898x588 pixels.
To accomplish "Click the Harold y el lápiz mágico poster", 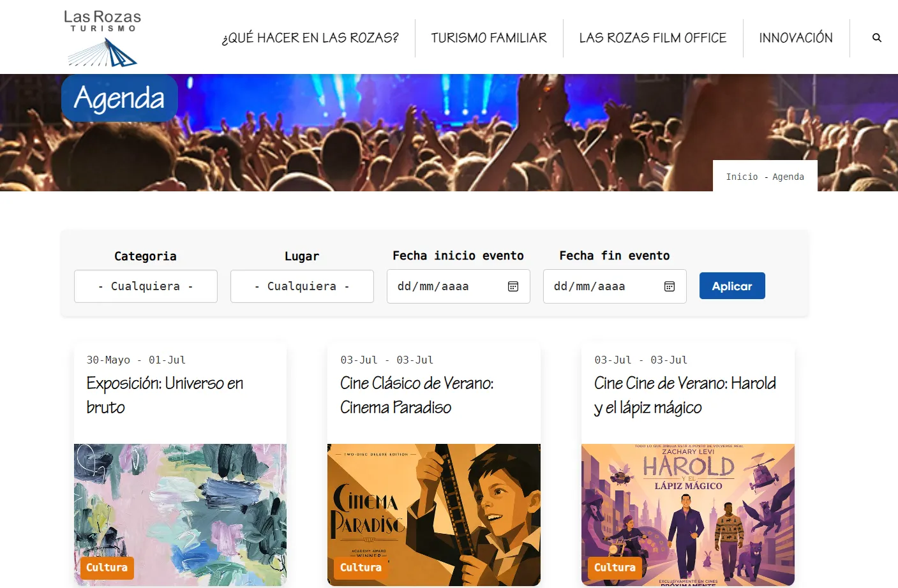I will coord(688,515).
